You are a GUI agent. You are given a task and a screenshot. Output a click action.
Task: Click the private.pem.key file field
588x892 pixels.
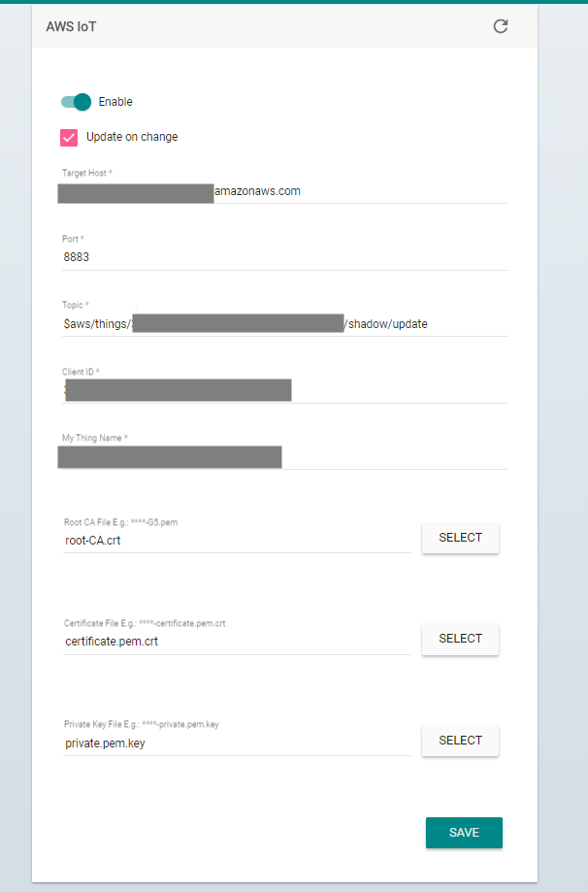coord(237,743)
